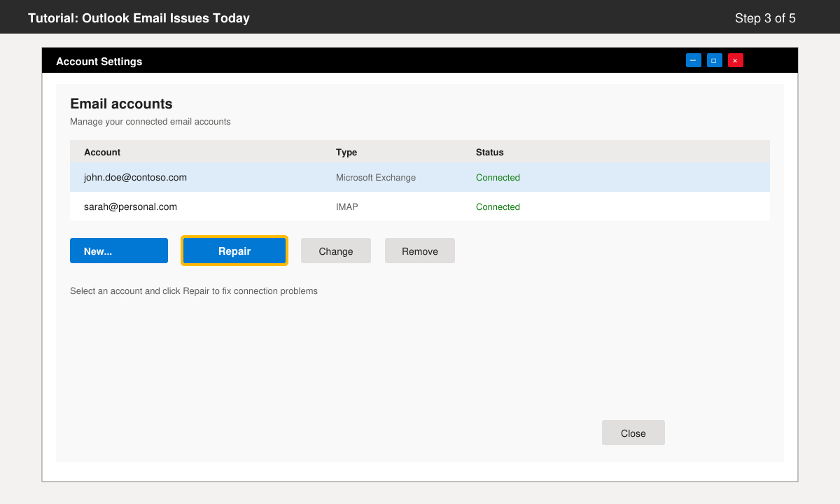
Task: Click the Repair button
Action: tap(234, 251)
